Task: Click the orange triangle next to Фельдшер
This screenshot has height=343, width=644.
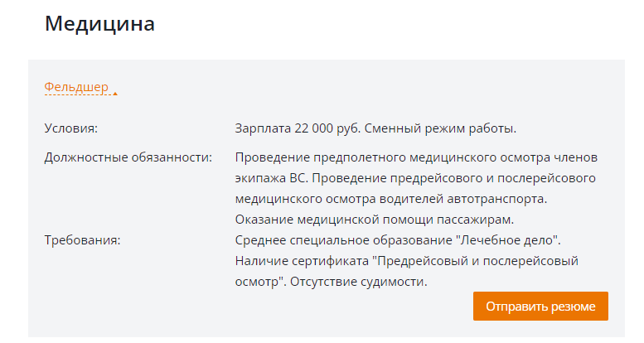Action: (x=115, y=94)
